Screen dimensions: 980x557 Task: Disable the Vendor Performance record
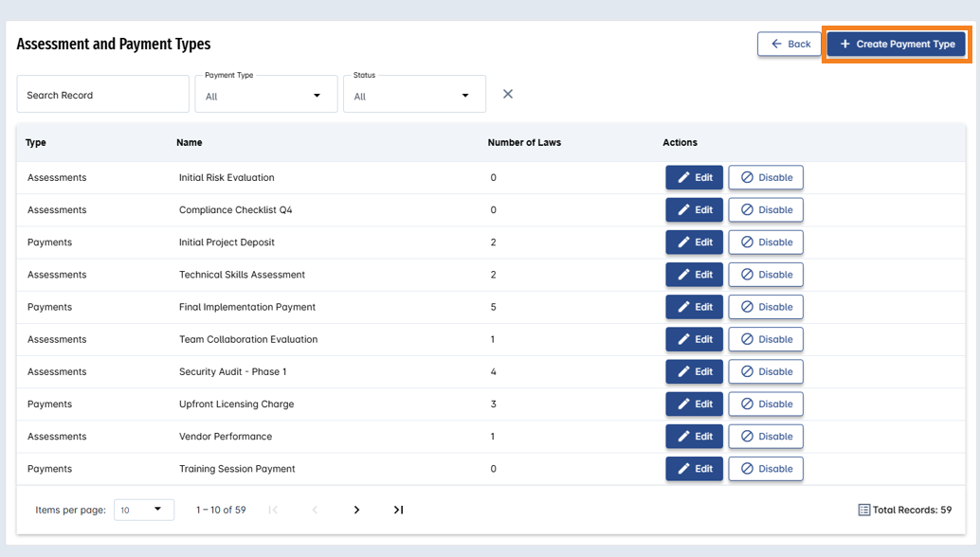(766, 437)
